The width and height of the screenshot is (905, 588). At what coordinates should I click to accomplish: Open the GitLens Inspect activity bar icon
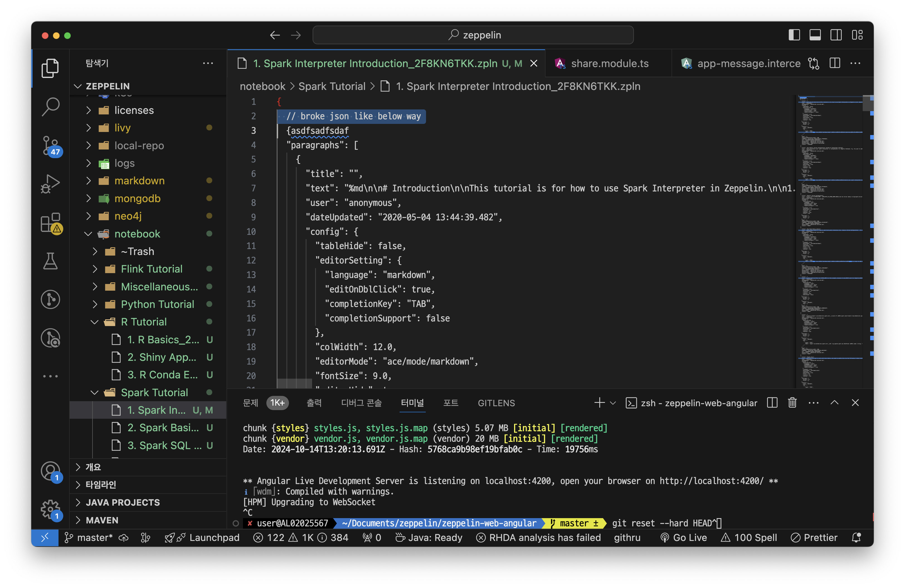[50, 338]
